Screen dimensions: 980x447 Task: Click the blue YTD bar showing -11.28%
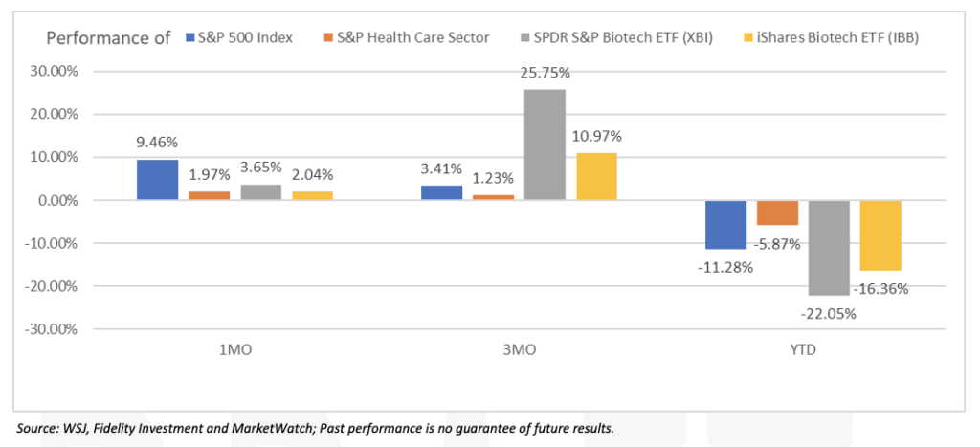(x=726, y=225)
